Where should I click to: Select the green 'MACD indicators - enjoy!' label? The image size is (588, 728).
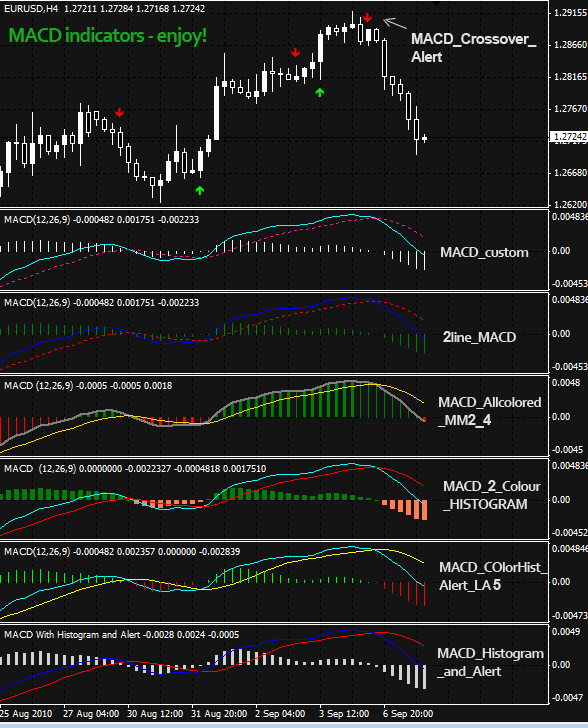pos(108,36)
